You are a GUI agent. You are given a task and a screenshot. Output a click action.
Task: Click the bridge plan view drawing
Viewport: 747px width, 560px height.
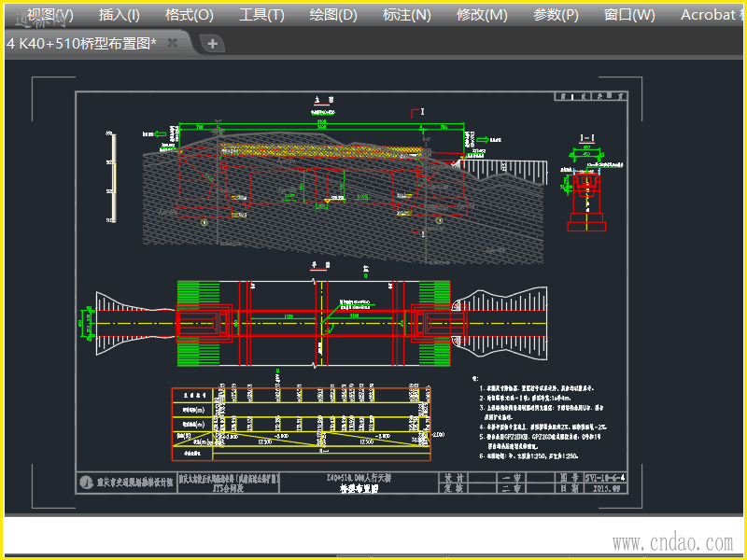[x=317, y=320]
